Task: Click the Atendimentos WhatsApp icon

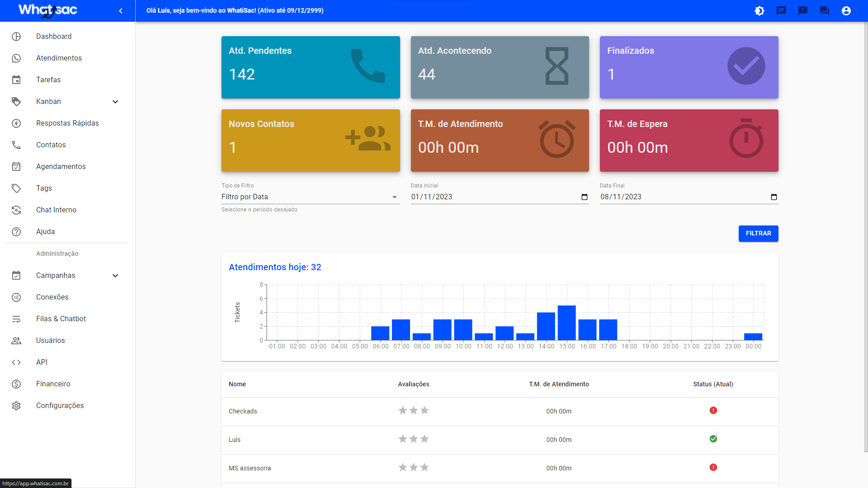Action: (x=16, y=58)
